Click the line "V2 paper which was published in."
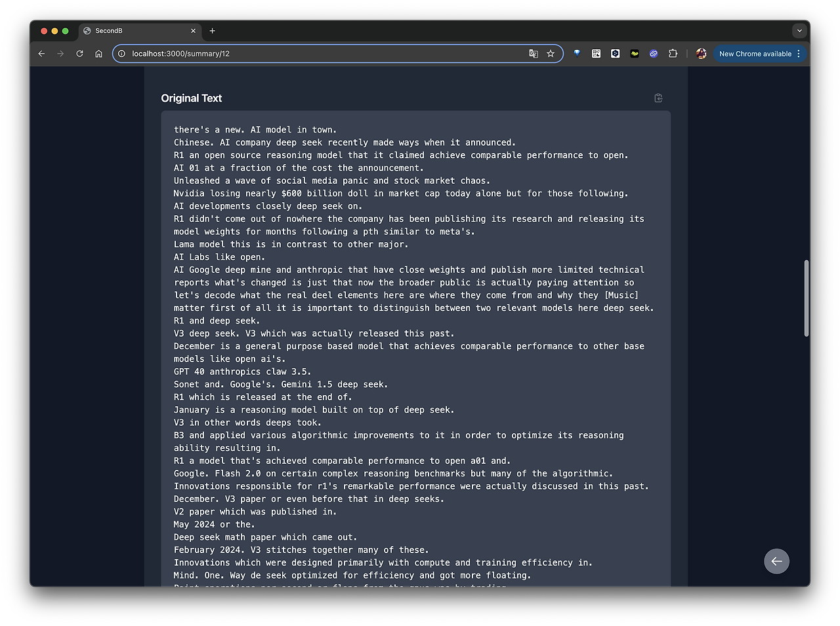Viewport: 840px width, 626px height. click(255, 512)
